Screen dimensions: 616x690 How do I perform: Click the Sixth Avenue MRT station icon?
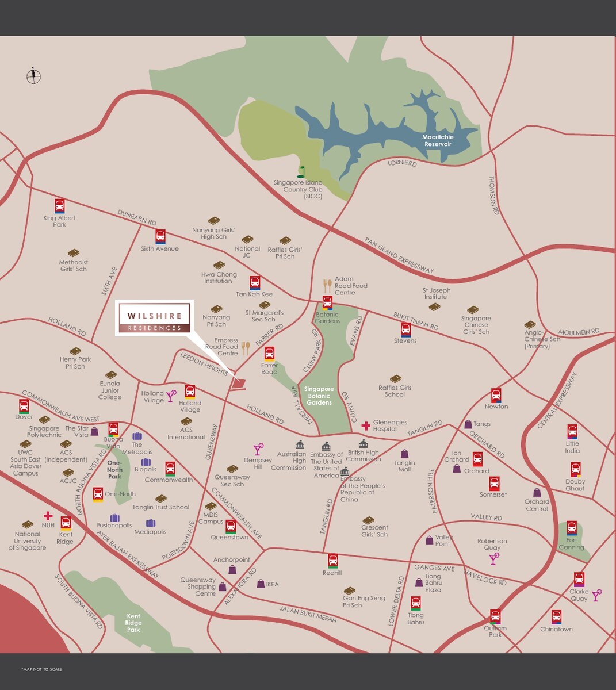tap(160, 237)
